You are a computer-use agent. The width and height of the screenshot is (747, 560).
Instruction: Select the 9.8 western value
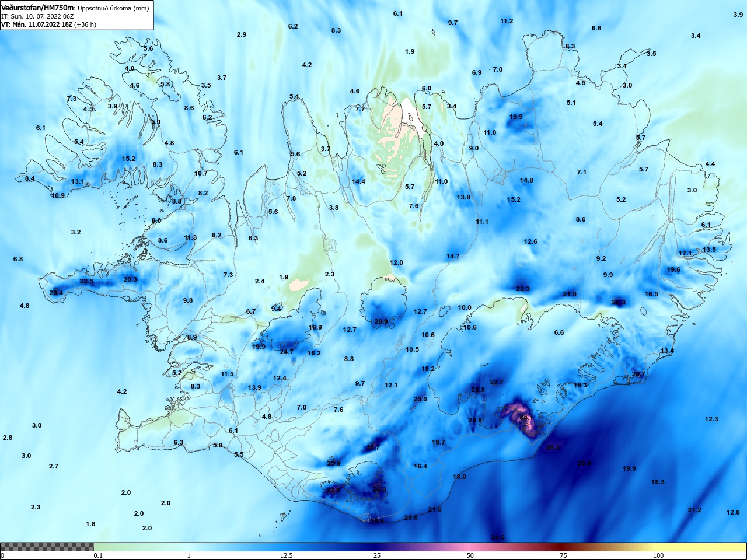click(187, 300)
